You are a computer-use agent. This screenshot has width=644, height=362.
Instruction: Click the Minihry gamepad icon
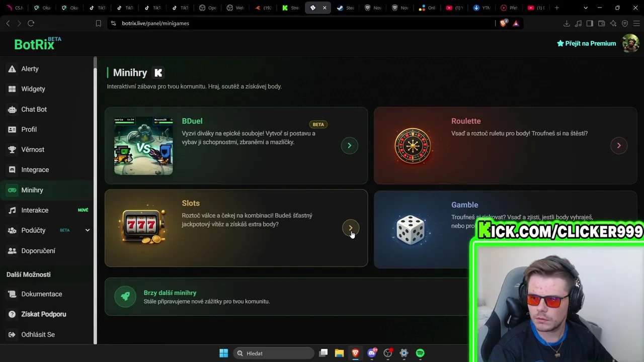coord(12,190)
